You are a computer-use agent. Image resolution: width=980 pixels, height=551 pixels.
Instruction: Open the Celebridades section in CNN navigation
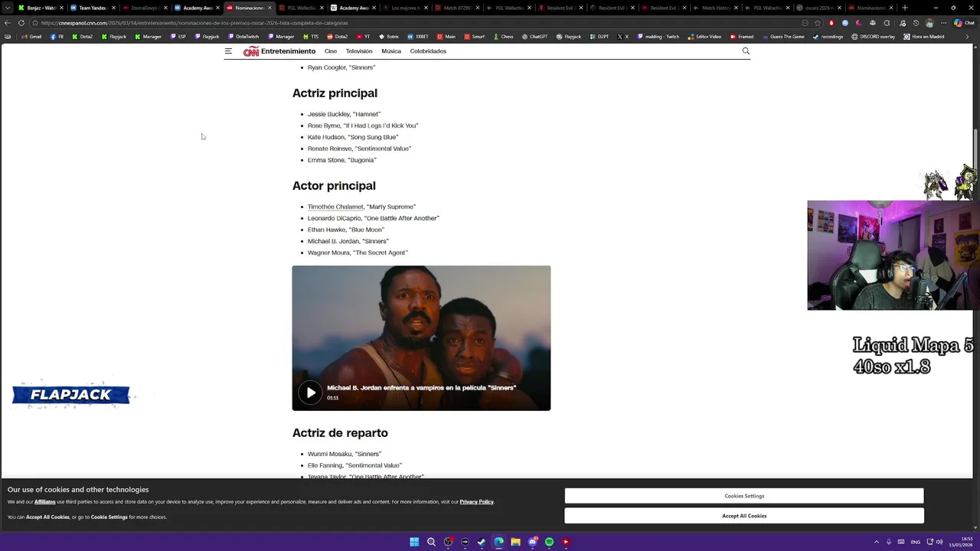point(428,51)
